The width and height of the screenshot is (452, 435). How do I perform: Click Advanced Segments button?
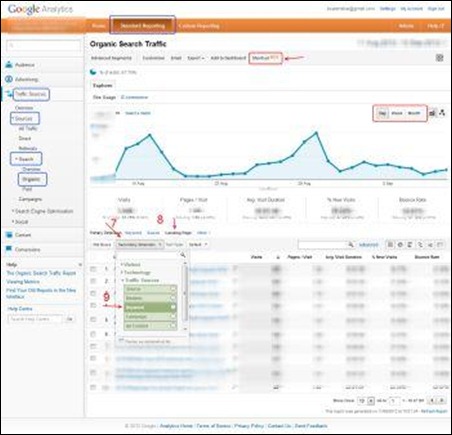coord(112,58)
